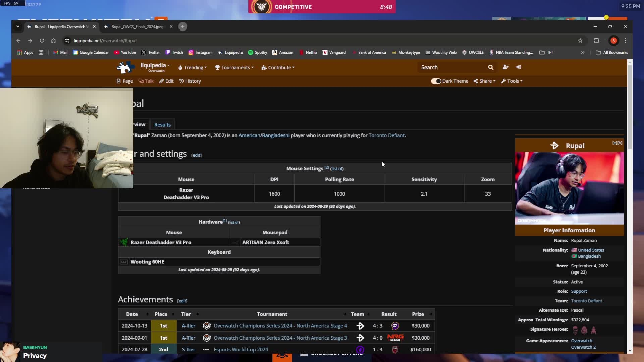This screenshot has width=644, height=362.
Task: Open the Vanguard bookmark
Action: click(334, 53)
